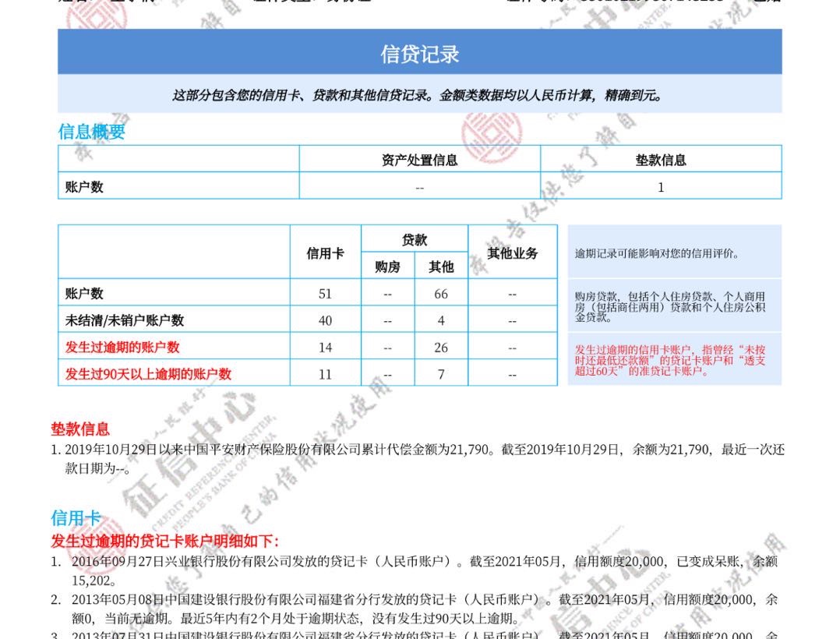840x639 pixels.
Task: Click the 中国平安财产保险 代偿 entry
Action: click(x=418, y=458)
